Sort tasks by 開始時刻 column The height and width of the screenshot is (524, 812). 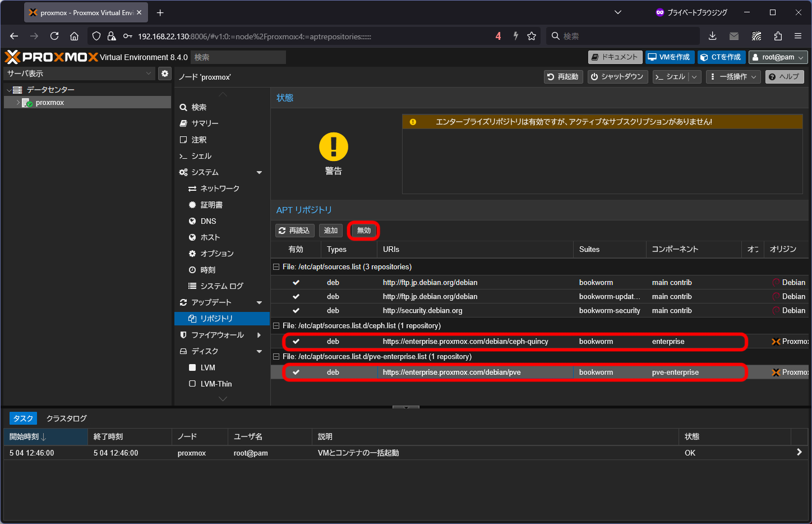pos(45,436)
